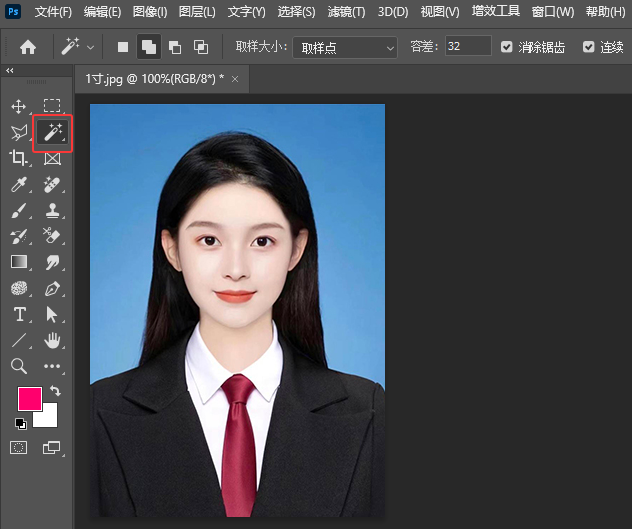Choose New Selection mode

123,47
